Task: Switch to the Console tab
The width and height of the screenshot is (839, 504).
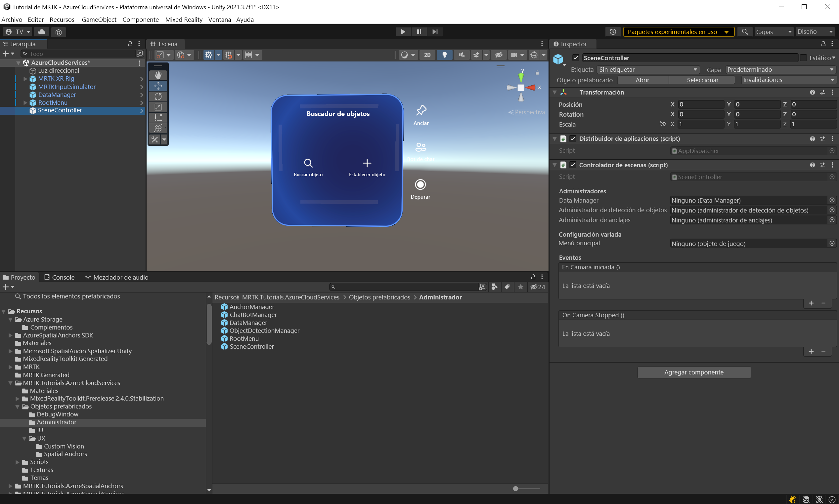Action: 60,277
